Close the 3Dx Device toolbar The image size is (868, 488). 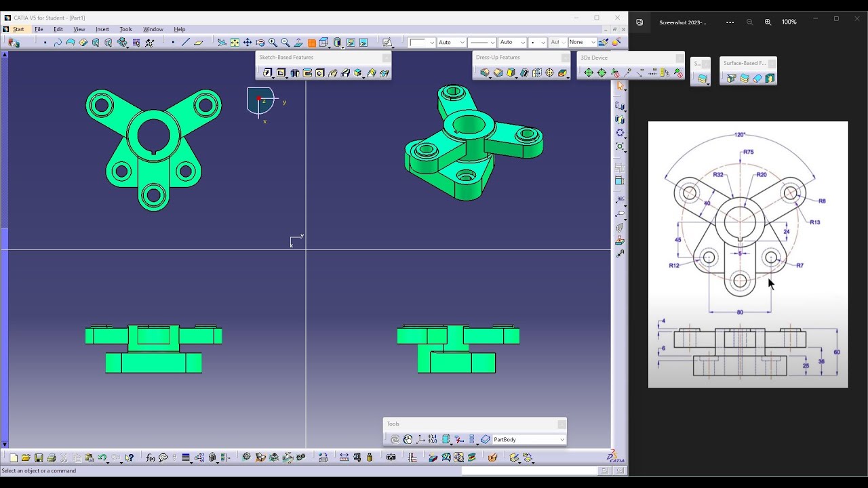[679, 58]
